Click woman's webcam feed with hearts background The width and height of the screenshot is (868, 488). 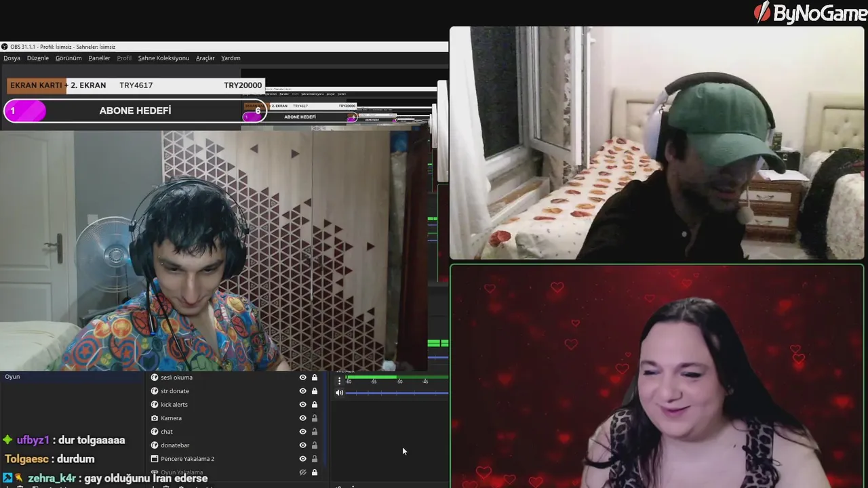(657, 377)
